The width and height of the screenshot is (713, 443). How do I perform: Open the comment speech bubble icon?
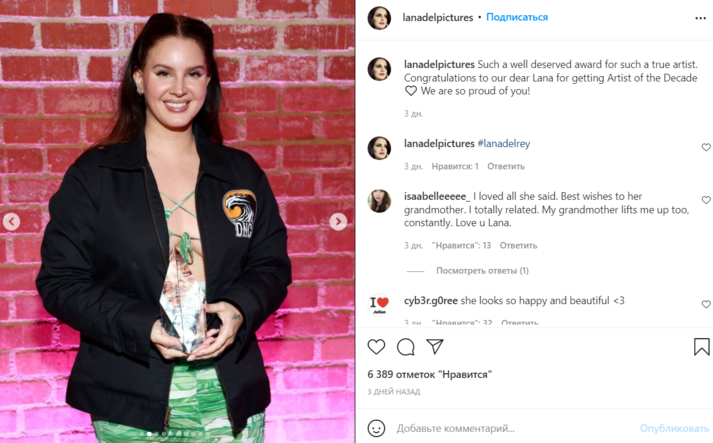click(x=406, y=347)
